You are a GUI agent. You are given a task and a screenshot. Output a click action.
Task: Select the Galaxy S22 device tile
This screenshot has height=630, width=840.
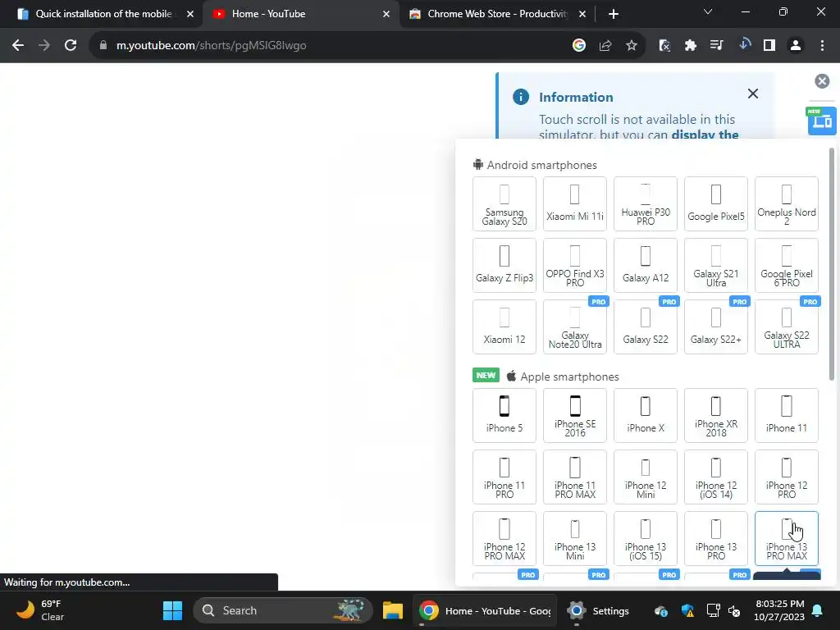(646, 326)
